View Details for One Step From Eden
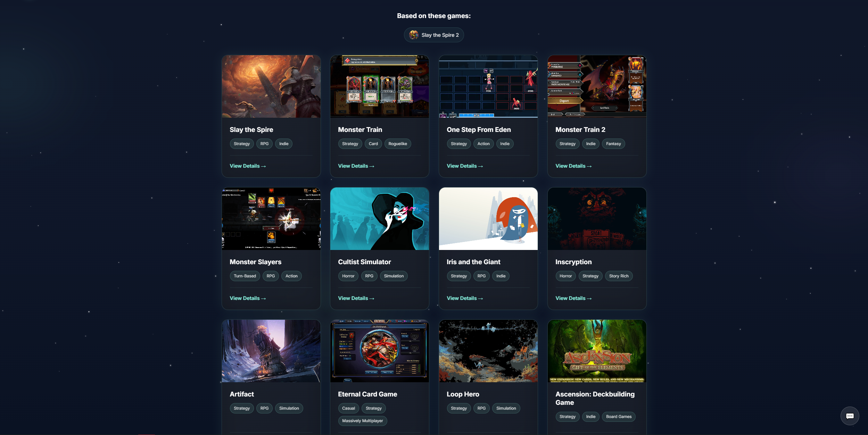This screenshot has height=435, width=868. click(x=464, y=166)
